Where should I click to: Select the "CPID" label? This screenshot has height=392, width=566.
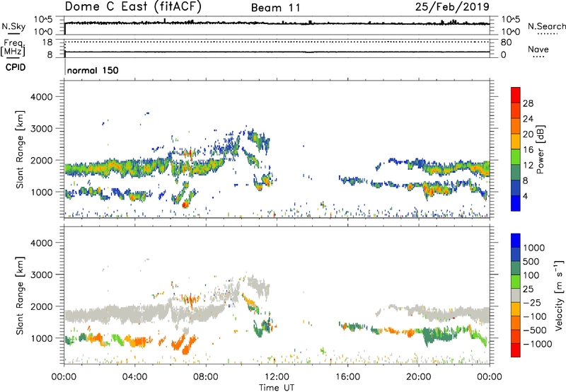(16, 67)
